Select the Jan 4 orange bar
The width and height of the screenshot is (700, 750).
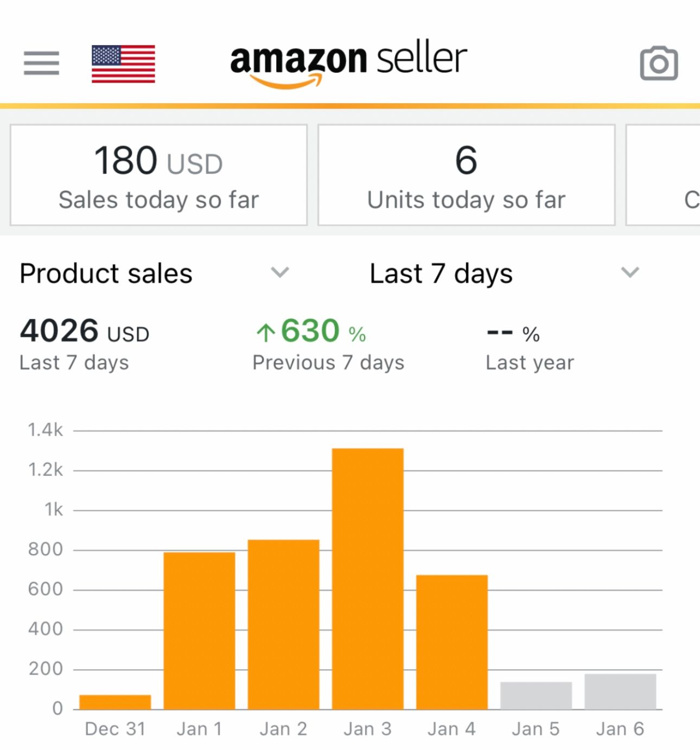452,642
